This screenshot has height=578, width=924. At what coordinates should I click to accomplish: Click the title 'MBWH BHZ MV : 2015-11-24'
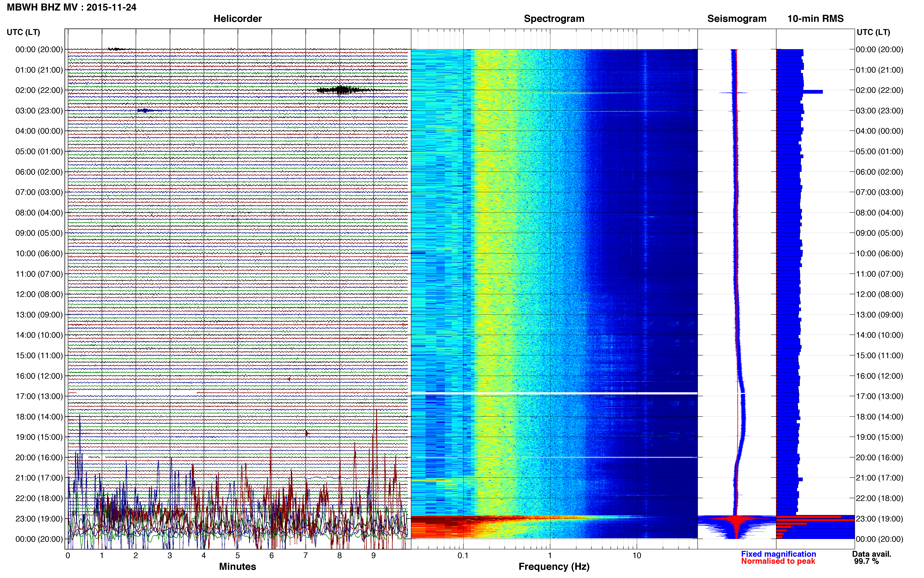pyautogui.click(x=71, y=7)
